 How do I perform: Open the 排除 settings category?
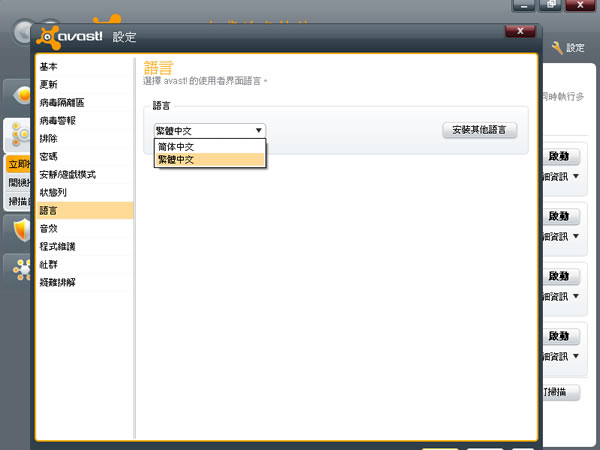click(85, 139)
